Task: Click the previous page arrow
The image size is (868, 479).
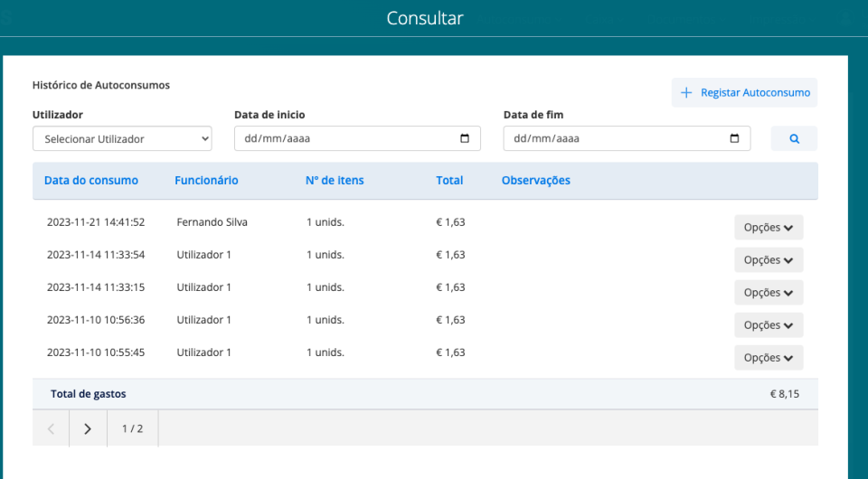Action: tap(51, 428)
